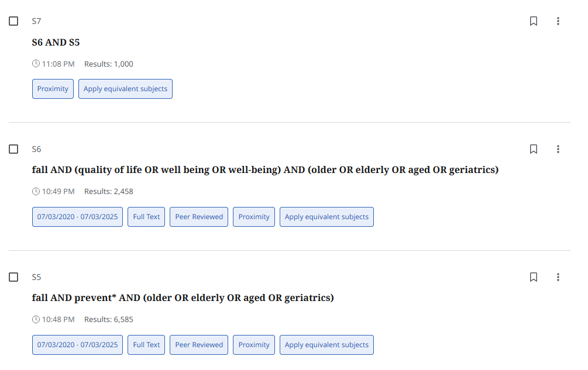588x370 pixels.
Task: Click the clock icon beside 11:08 PM
Action: click(x=36, y=64)
